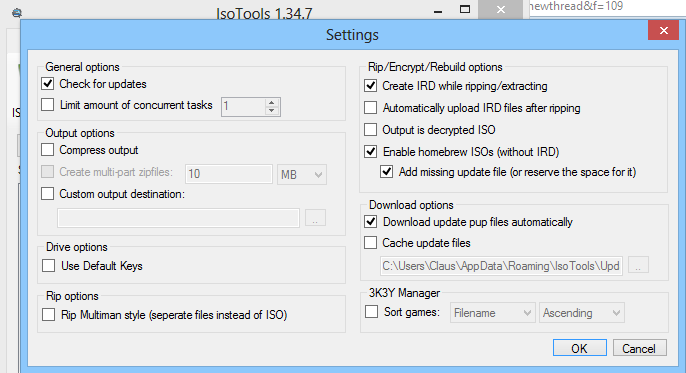The image size is (686, 373).
Task: Decrease concurrent tasks with down arrow
Action: [x=271, y=111]
